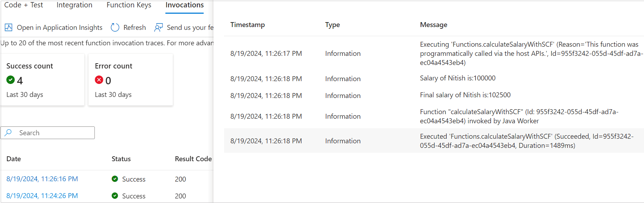Focus the invocation Search field
This screenshot has height=203, width=644.
pos(54,133)
